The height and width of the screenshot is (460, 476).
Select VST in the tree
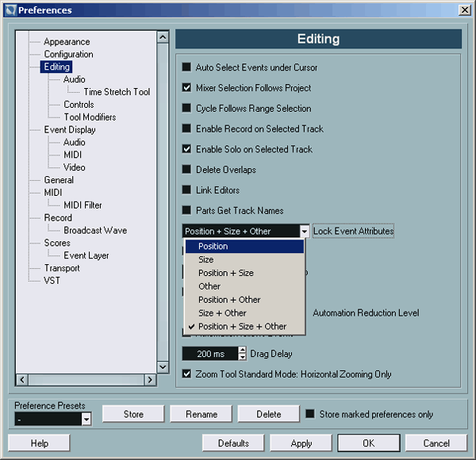point(52,281)
